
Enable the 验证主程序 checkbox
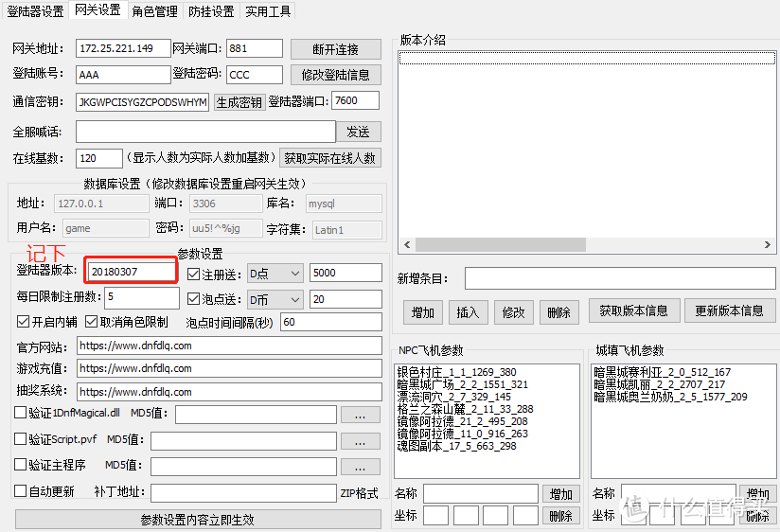click(21, 465)
